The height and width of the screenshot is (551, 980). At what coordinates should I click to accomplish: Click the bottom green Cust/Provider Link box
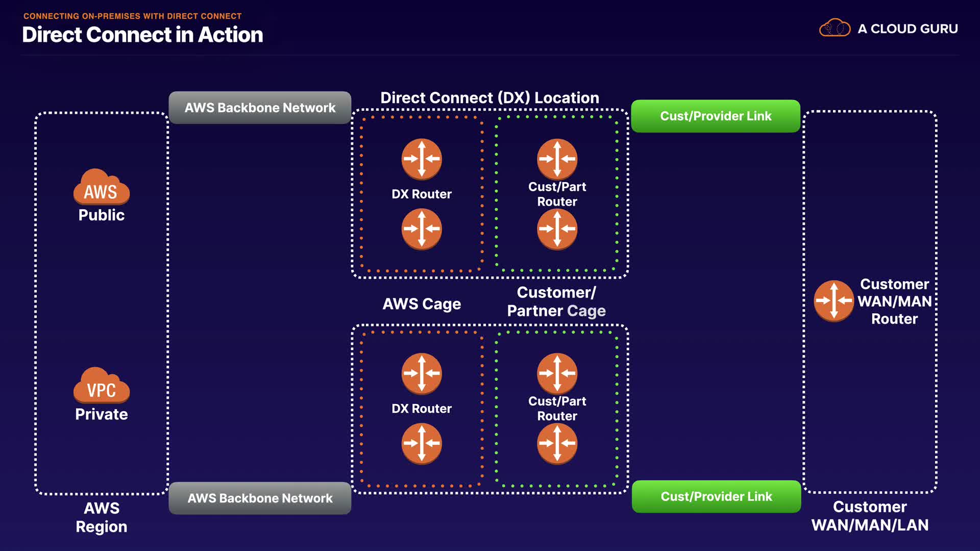(x=716, y=496)
